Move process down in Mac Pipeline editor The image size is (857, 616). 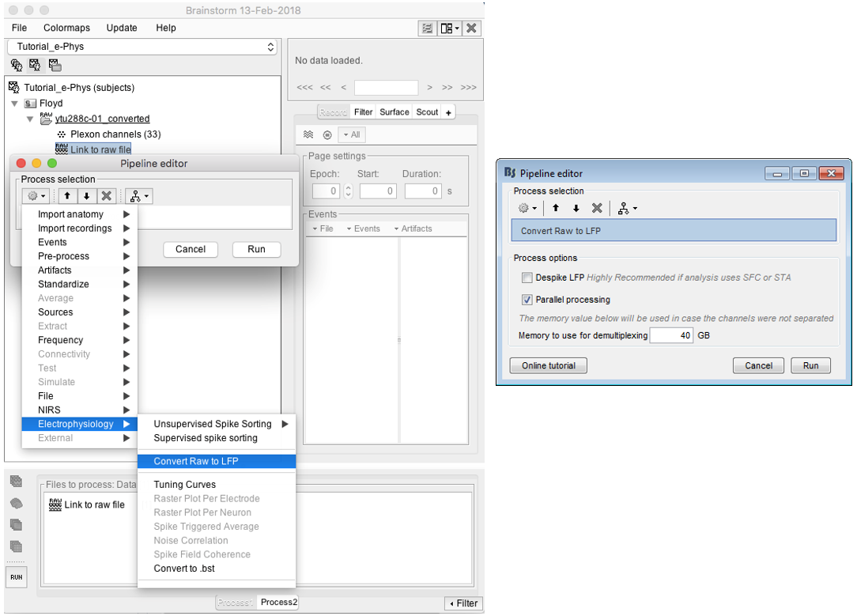click(x=86, y=195)
